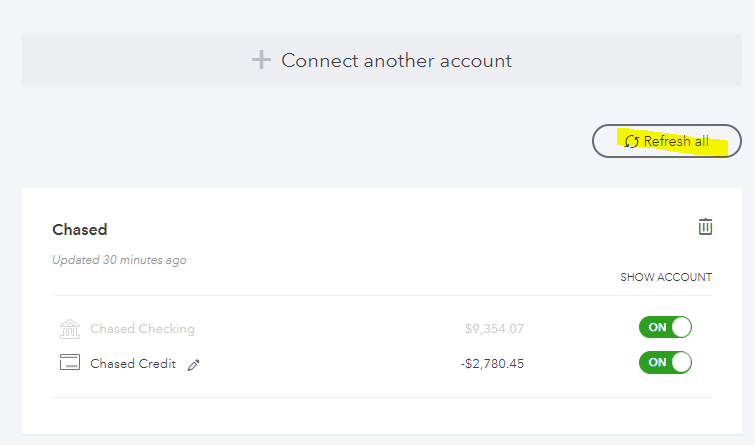The height and width of the screenshot is (445, 755).
Task: Click the bank building icon for Chased Checking
Action: click(x=70, y=329)
